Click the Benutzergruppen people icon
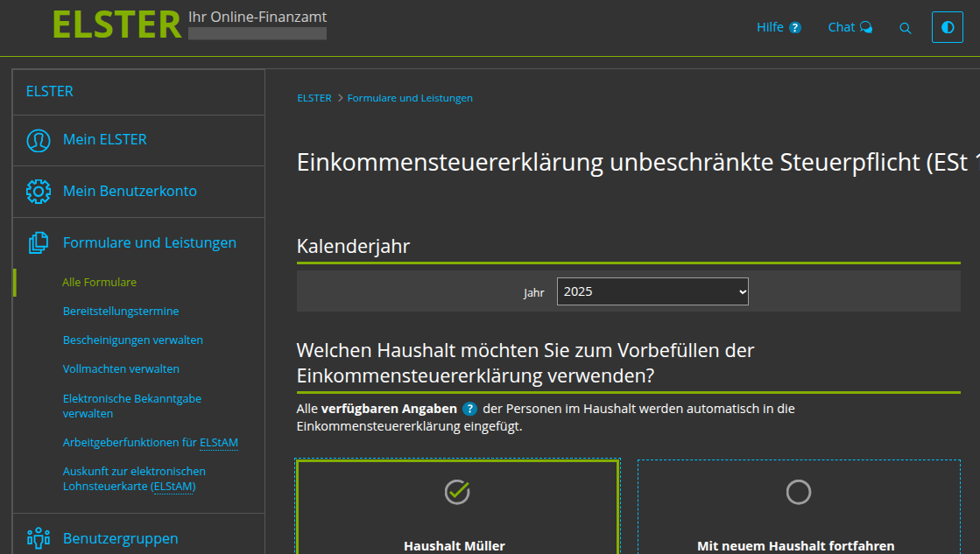This screenshot has width=980, height=554. click(39, 537)
